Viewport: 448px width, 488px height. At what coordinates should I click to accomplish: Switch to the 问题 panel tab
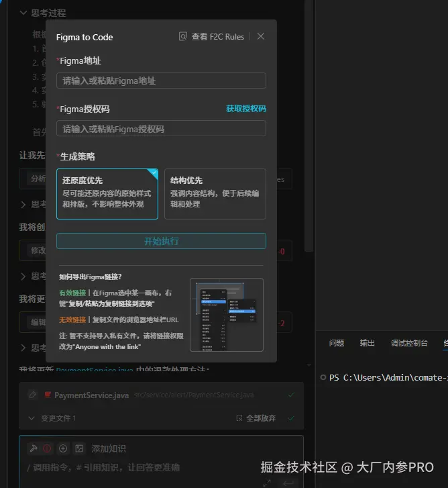(x=337, y=343)
